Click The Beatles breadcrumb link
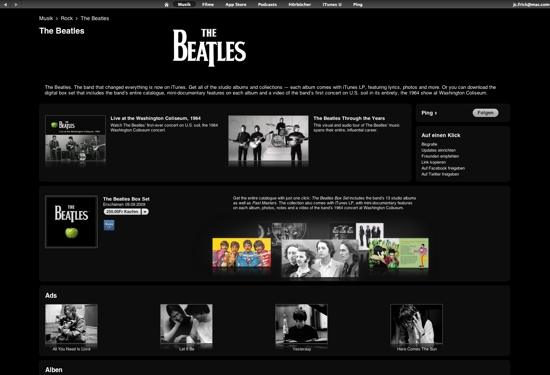Viewport: 550px width, 375px height. pos(95,18)
